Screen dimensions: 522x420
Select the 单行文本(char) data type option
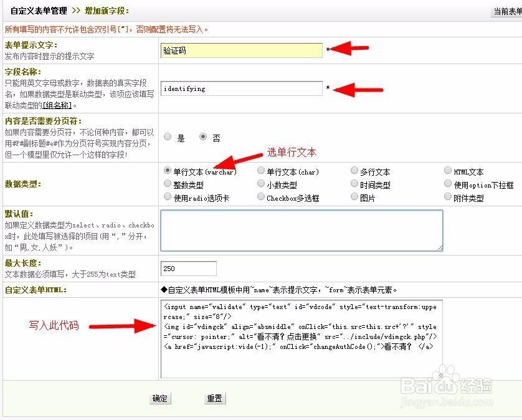261,170
